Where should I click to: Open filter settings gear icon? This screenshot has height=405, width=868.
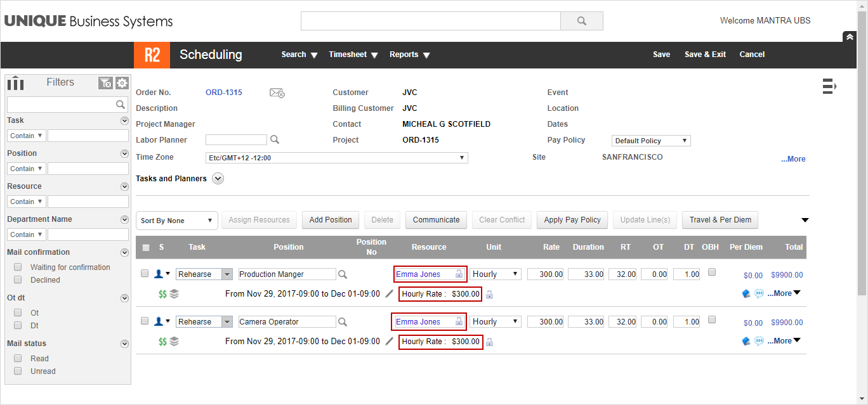click(122, 83)
